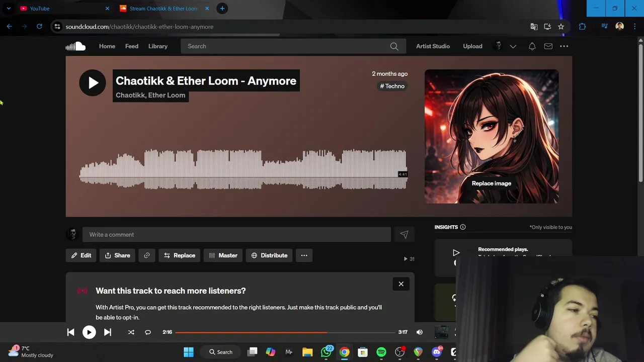Open Library in the SoundCloud nav
This screenshot has width=644, height=362.
158,46
